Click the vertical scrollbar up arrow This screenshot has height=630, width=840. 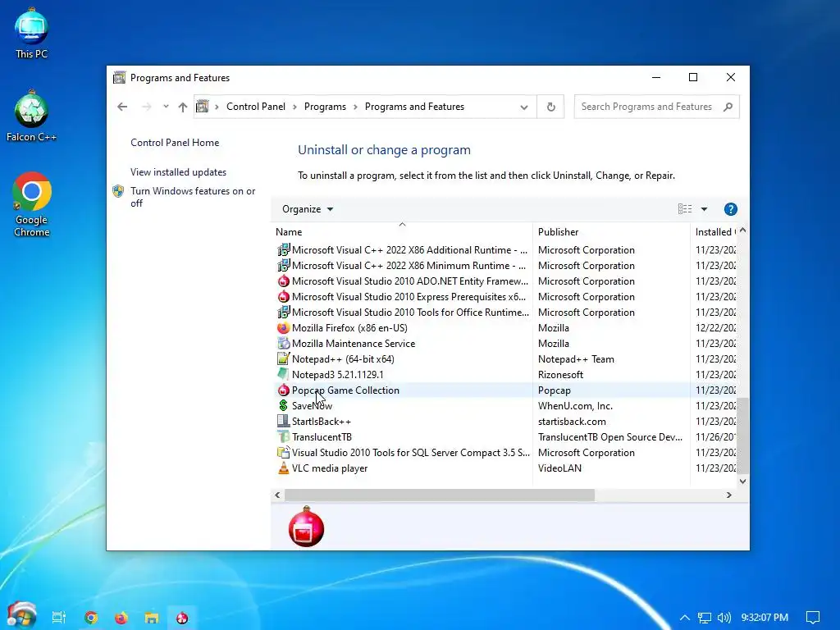click(742, 231)
